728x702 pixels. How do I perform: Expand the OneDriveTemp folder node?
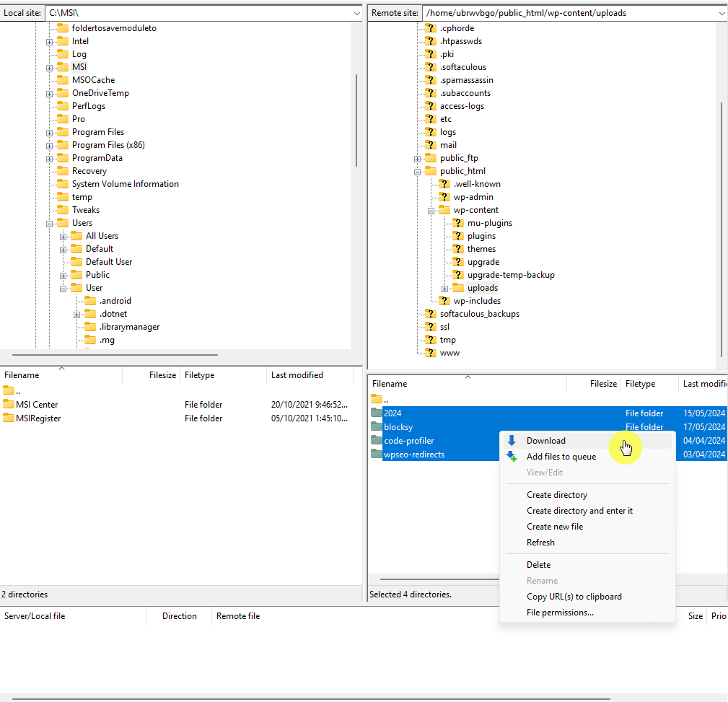click(49, 94)
